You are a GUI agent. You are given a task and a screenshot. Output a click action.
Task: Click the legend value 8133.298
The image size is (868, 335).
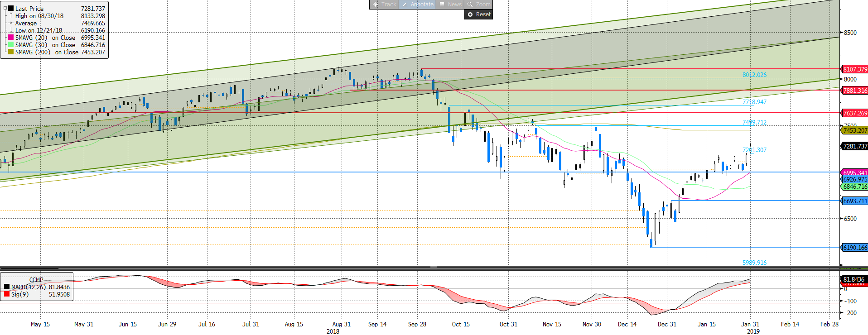[x=93, y=16]
